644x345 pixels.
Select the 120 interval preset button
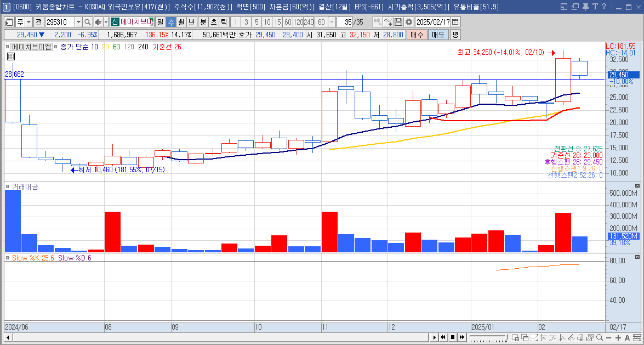point(299,22)
